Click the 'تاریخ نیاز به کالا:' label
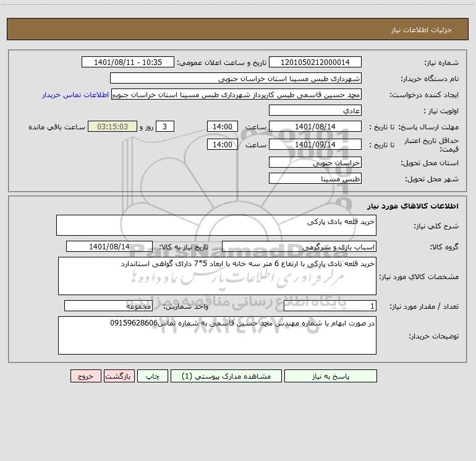Screen dimensions: 476x461 click(x=184, y=247)
